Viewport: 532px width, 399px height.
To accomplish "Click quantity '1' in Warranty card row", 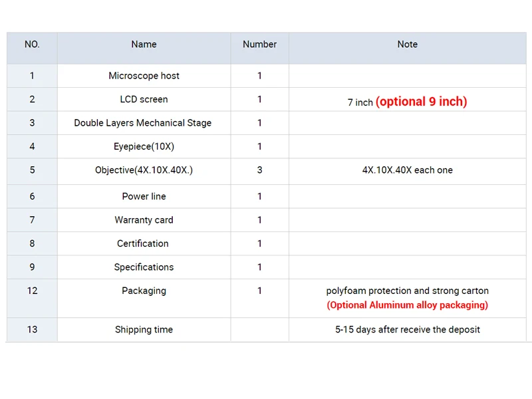I will (x=259, y=220).
